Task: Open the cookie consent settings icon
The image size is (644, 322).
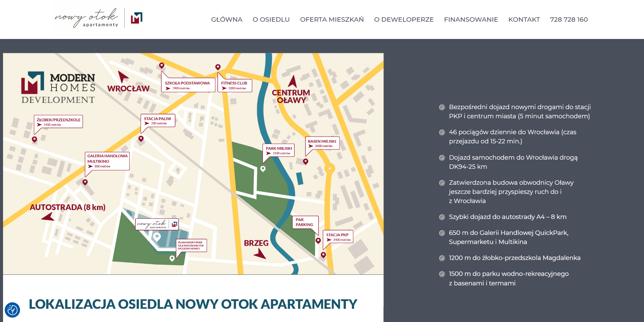Action: coord(12,310)
